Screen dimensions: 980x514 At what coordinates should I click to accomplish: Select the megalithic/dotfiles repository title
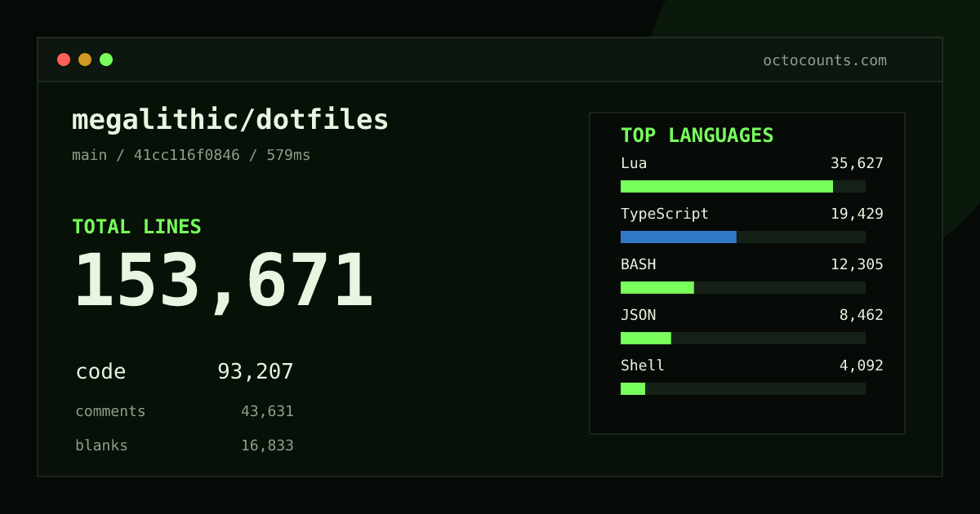click(x=230, y=120)
